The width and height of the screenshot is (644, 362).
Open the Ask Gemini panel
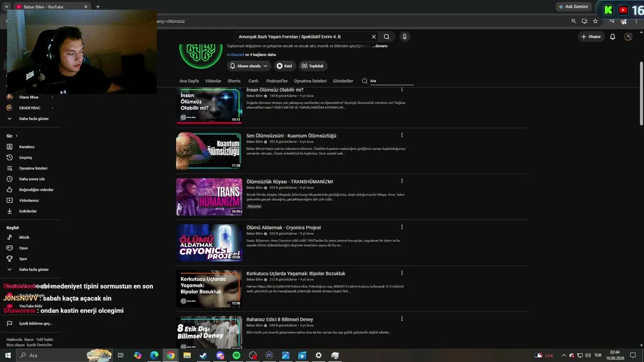(574, 7)
